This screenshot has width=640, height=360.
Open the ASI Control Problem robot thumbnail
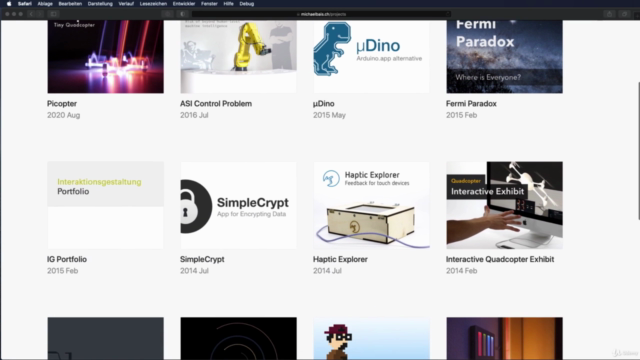coord(238,57)
